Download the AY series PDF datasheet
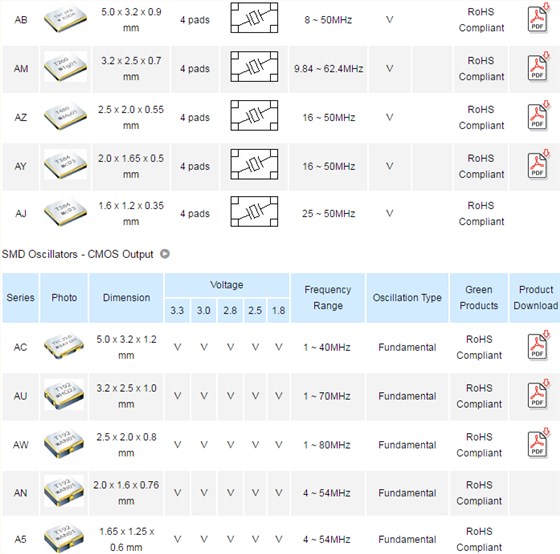This screenshot has height=554, width=560. point(539,165)
